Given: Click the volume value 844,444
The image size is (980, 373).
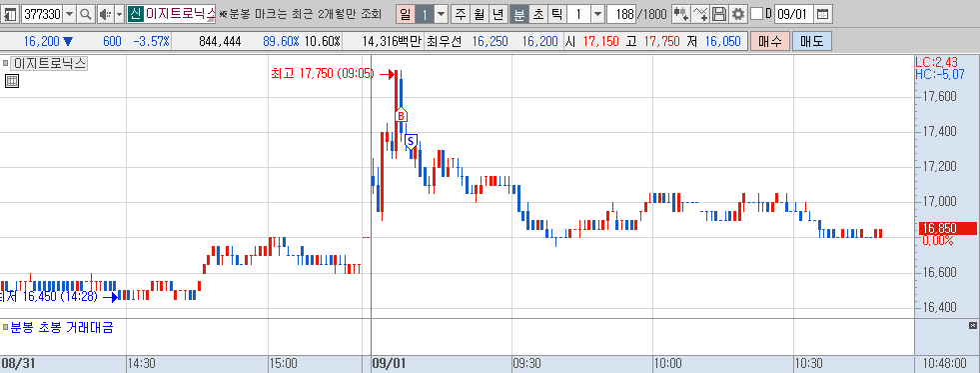Looking at the screenshot, I should tap(220, 41).
